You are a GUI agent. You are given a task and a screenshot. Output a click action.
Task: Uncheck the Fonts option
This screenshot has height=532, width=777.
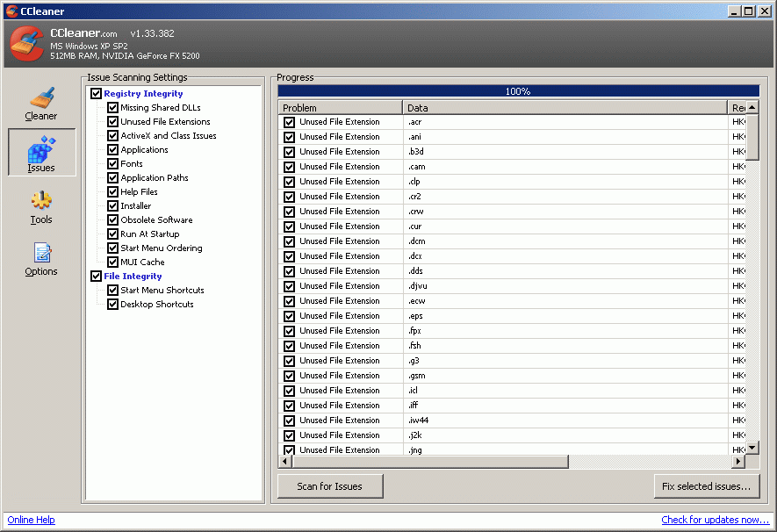113,164
